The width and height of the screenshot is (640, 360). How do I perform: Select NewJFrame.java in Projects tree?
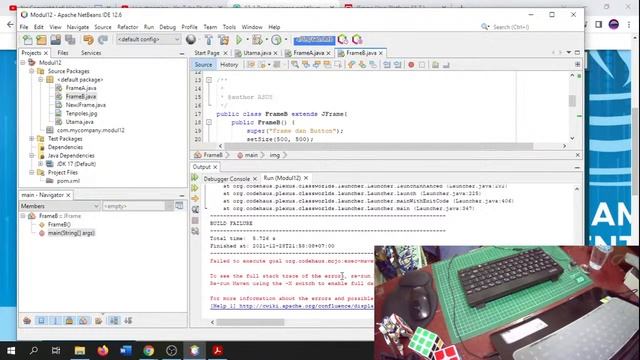tap(85, 105)
